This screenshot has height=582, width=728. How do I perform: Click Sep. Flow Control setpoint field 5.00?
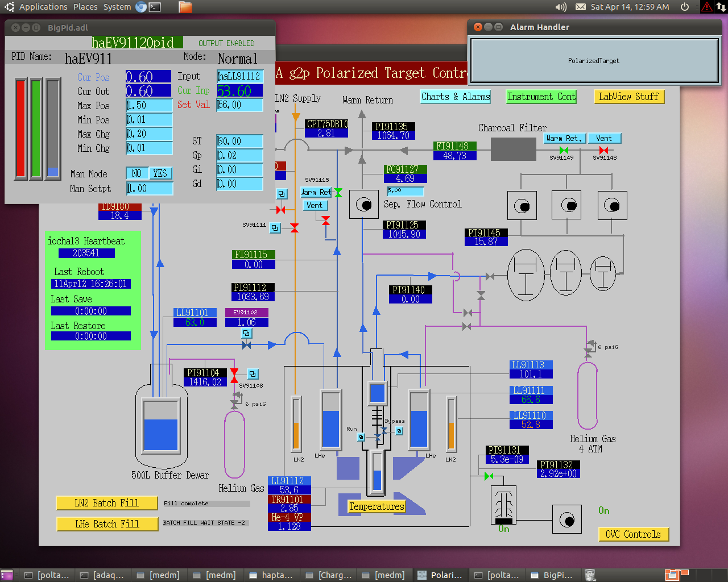[x=405, y=191]
